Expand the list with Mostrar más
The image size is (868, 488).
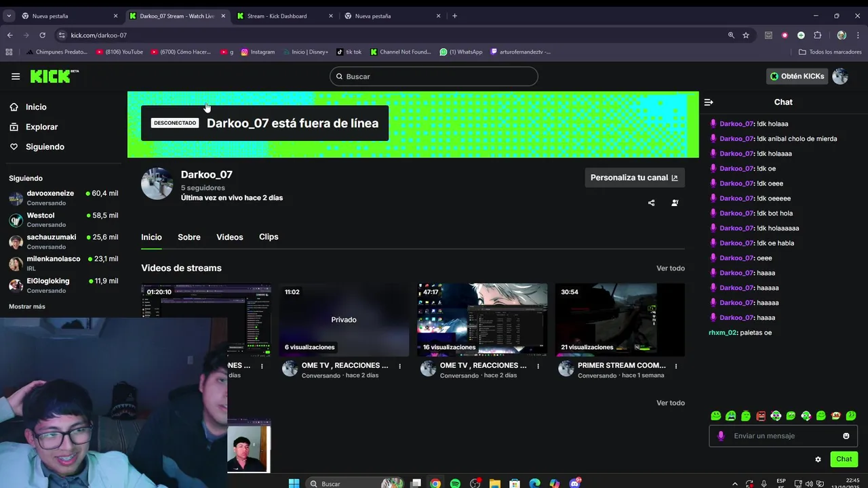coord(27,306)
